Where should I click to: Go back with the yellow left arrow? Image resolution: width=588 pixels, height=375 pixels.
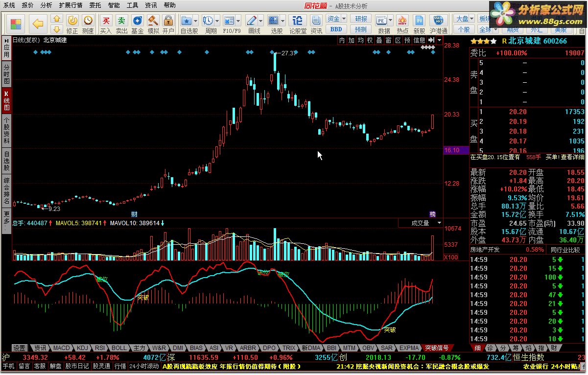pyautogui.click(x=38, y=23)
